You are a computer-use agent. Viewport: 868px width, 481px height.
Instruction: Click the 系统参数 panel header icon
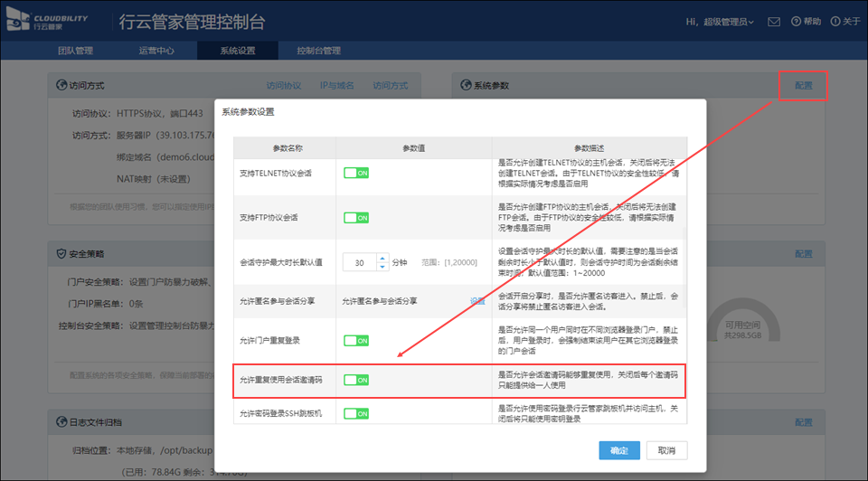[465, 86]
